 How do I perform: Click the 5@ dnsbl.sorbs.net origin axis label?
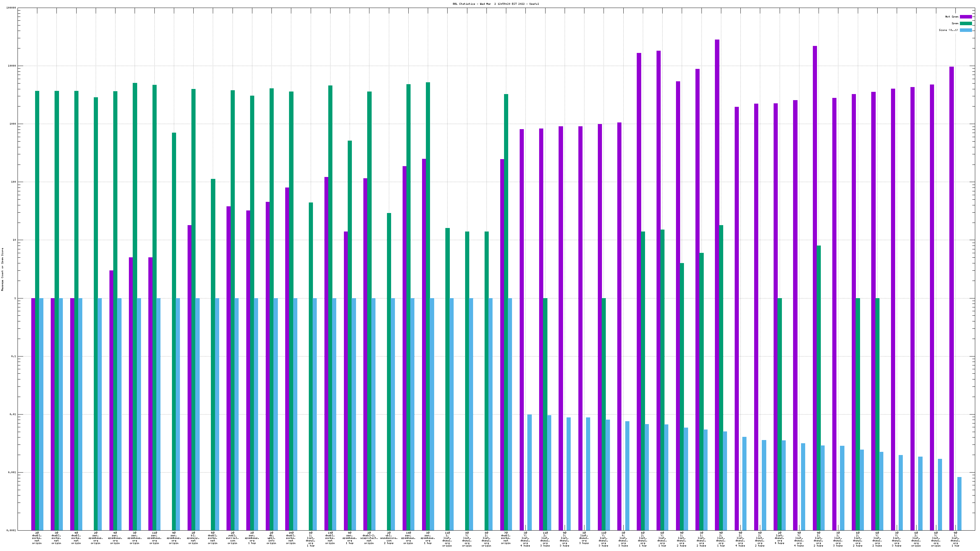click(213, 538)
